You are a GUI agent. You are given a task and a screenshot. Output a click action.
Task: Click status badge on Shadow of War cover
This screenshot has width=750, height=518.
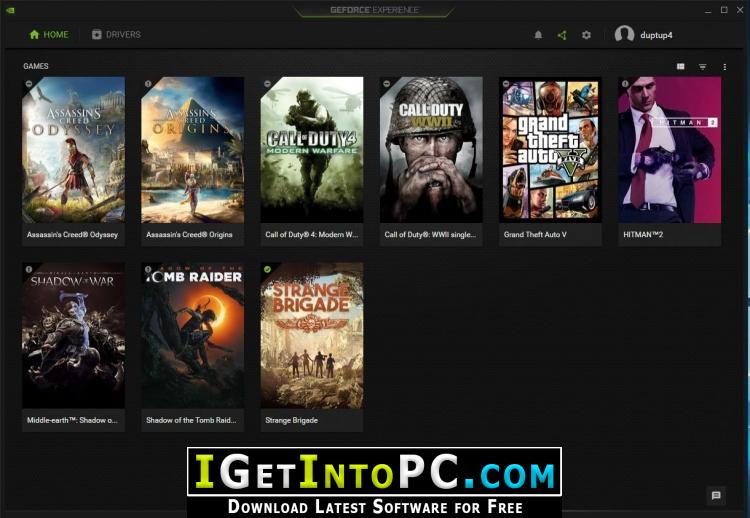pyautogui.click(x=29, y=269)
